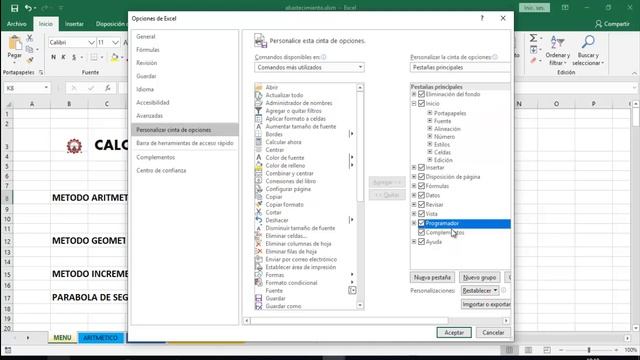640x360 pixels.
Task: Expand the Portapapeles group node
Action: point(430,113)
